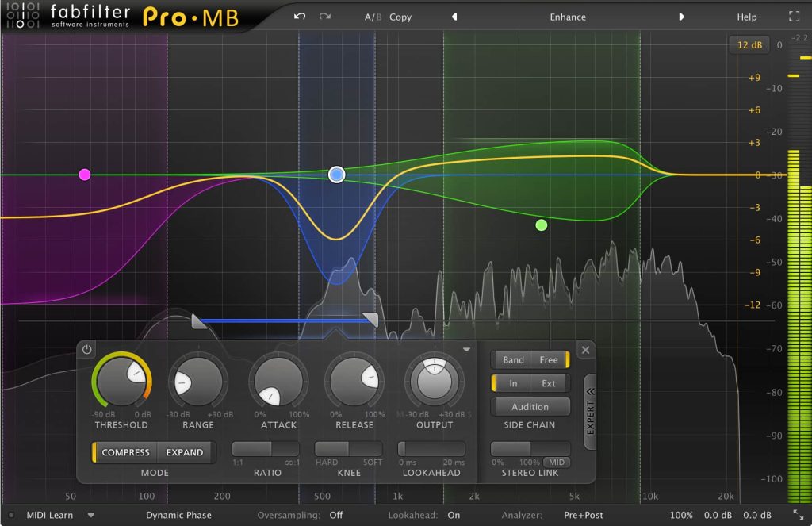Open the Enhance preset menu

point(567,17)
